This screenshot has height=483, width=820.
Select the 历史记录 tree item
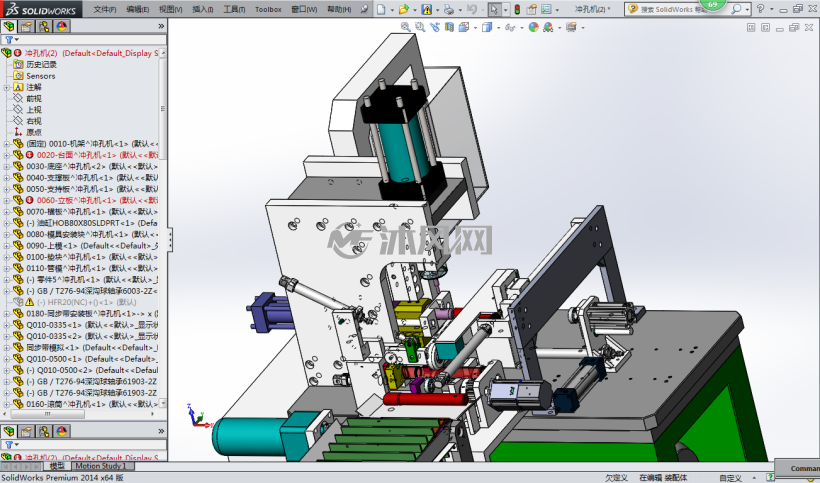coord(41,64)
